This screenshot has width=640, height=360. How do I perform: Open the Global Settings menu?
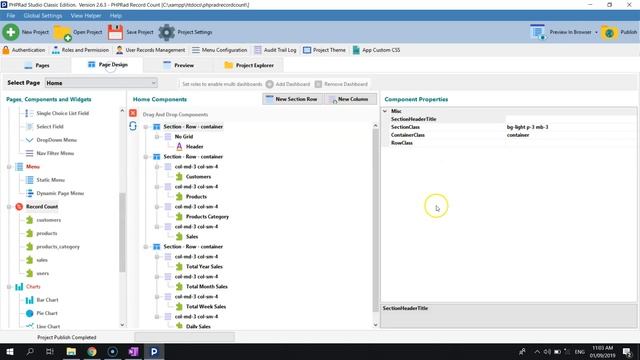tap(43, 16)
